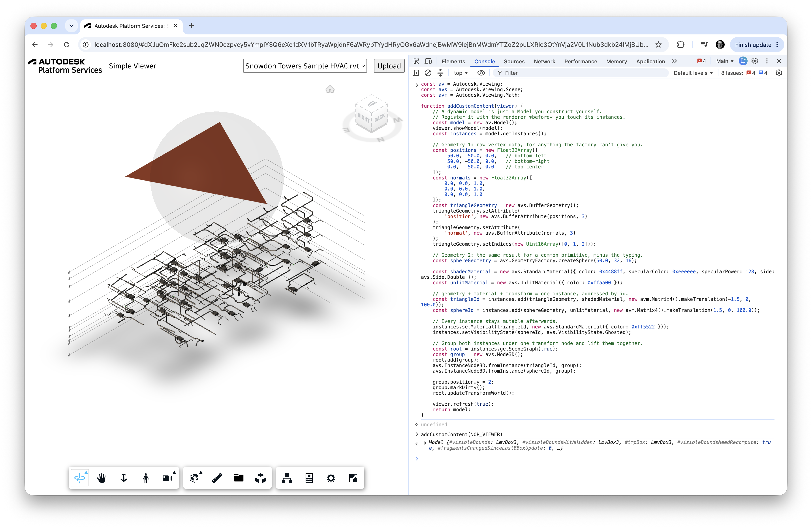
Task: Toggle device toolbar in DevTools
Action: (x=428, y=61)
